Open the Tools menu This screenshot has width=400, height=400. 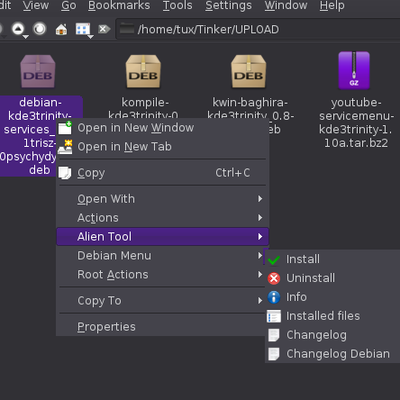point(177,5)
